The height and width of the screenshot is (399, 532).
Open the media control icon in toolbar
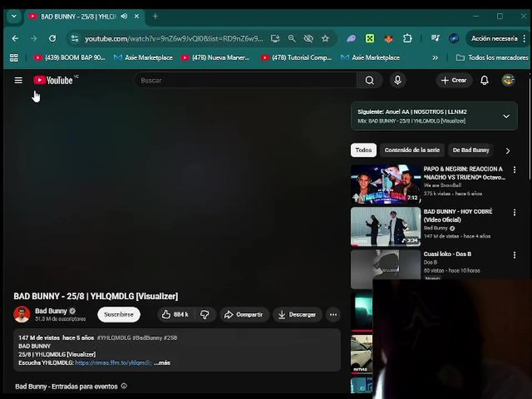(x=436, y=38)
